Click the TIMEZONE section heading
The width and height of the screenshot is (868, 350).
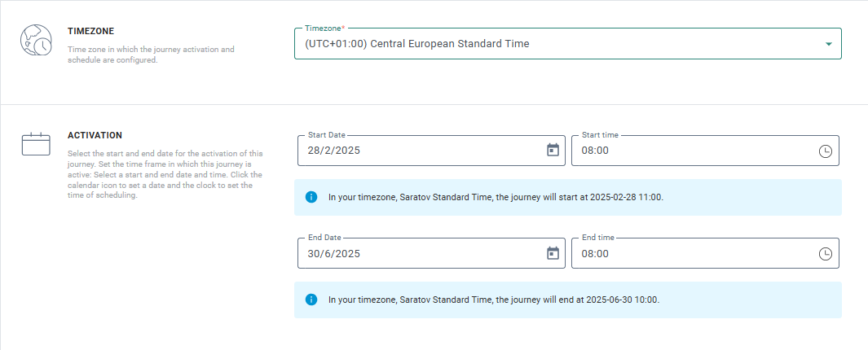(x=90, y=31)
